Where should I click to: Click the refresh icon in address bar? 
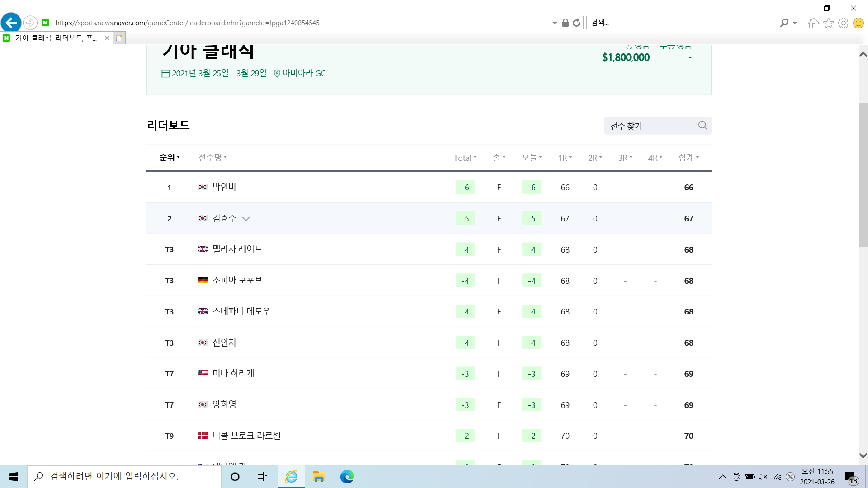576,23
